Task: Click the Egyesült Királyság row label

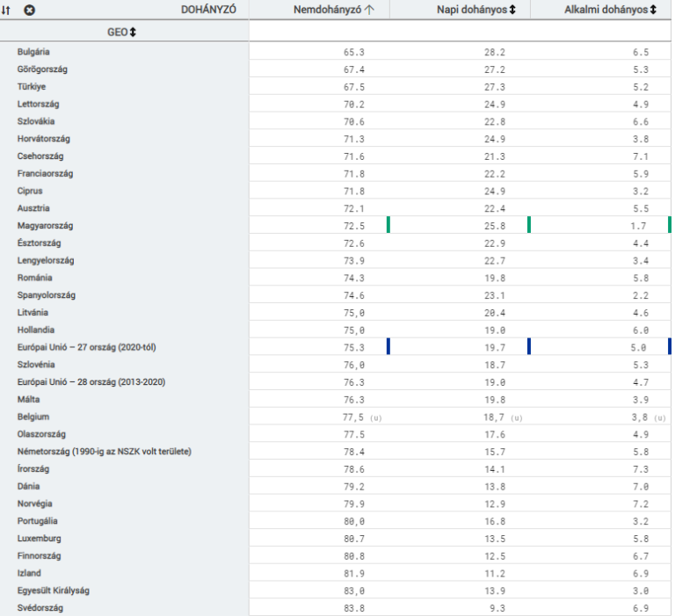Action: (53, 591)
